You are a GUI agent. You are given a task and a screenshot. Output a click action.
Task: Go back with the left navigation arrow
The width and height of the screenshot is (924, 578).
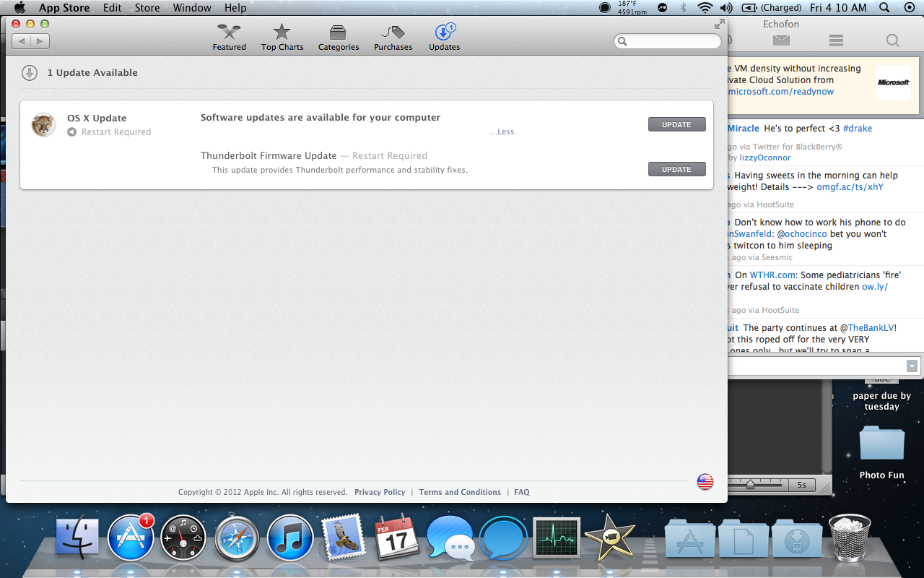22,41
